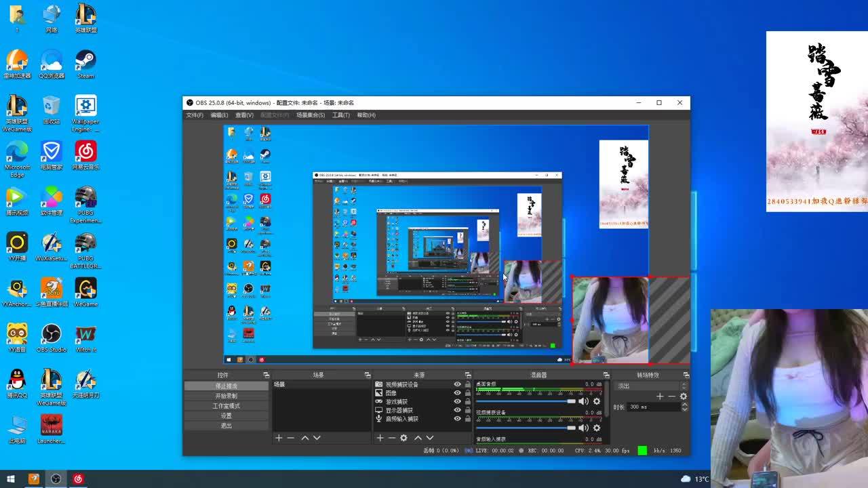Screen dimensions: 868x488
Task: Mute the desktop audio speaker icon
Action: 583,401
